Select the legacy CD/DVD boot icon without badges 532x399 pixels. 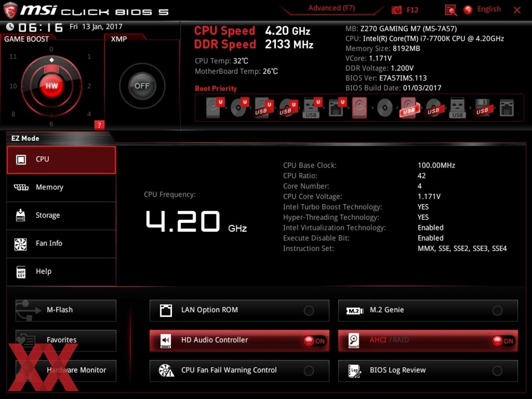coord(385,108)
